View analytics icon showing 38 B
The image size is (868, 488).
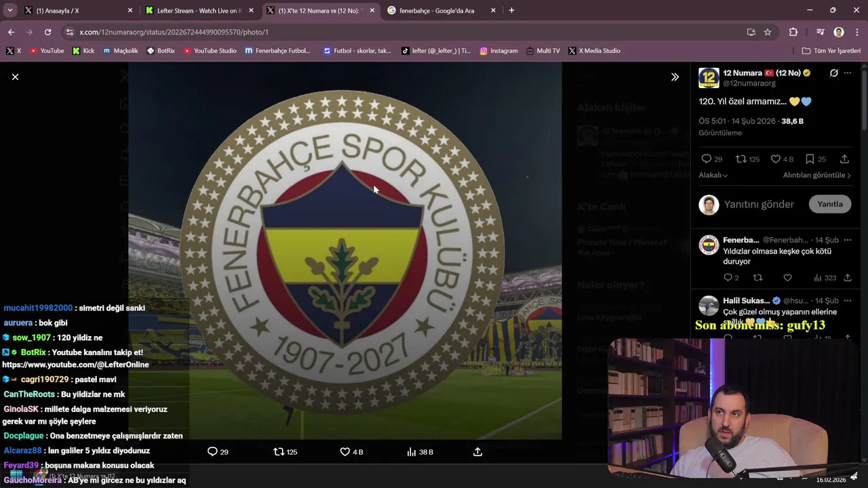click(420, 452)
